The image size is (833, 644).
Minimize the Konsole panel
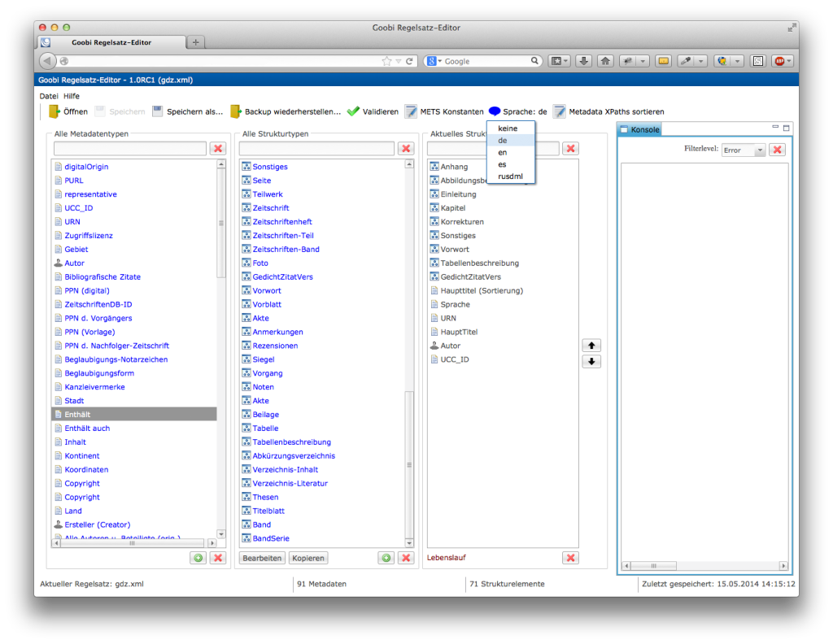click(x=775, y=127)
